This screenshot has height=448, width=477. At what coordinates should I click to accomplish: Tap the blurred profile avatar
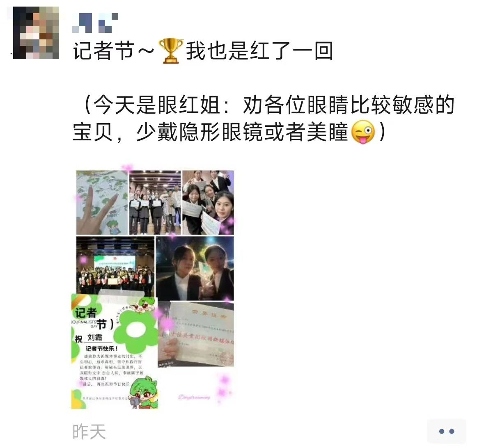point(36,33)
